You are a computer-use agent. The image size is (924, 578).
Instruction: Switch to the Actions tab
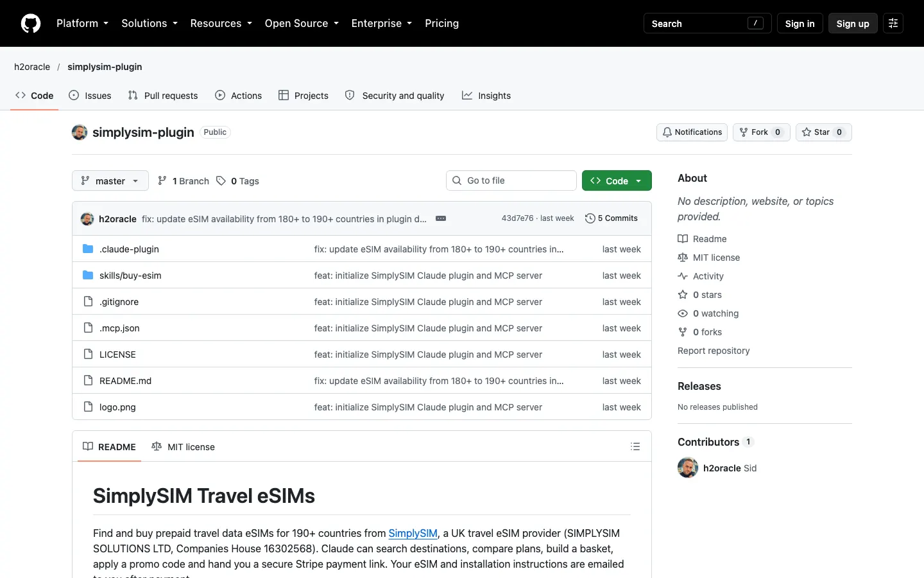tap(239, 95)
